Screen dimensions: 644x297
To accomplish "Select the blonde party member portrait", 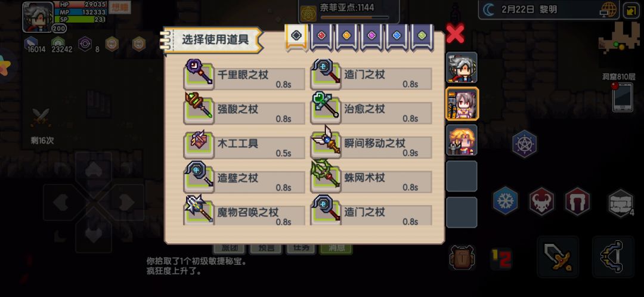I will [462, 140].
